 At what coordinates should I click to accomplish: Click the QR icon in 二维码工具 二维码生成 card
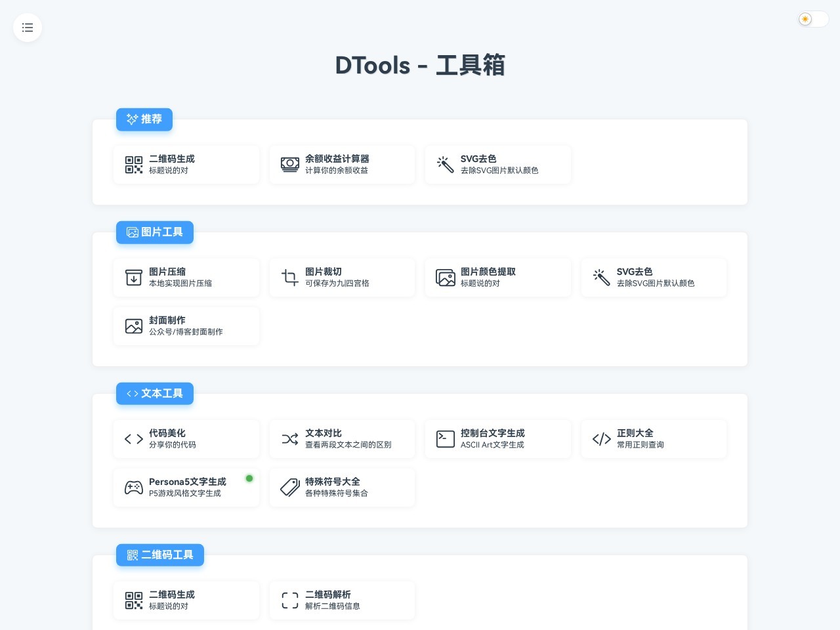[x=134, y=600]
